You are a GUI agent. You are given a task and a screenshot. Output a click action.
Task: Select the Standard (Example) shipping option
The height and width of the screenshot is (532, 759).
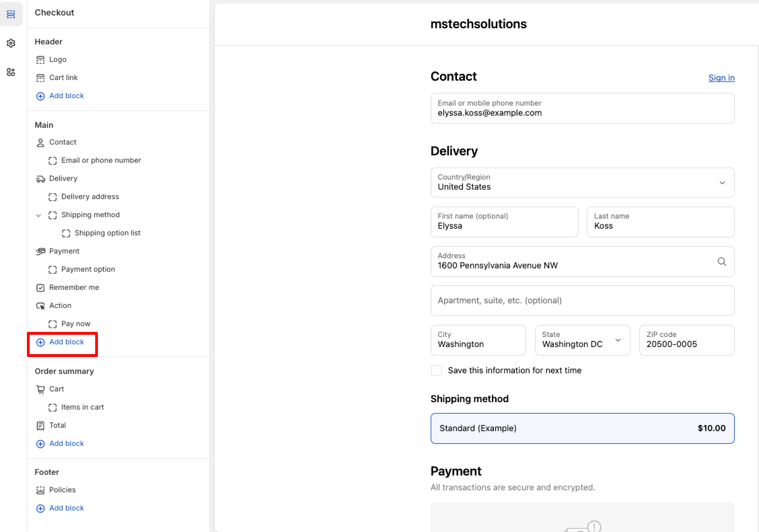point(582,428)
